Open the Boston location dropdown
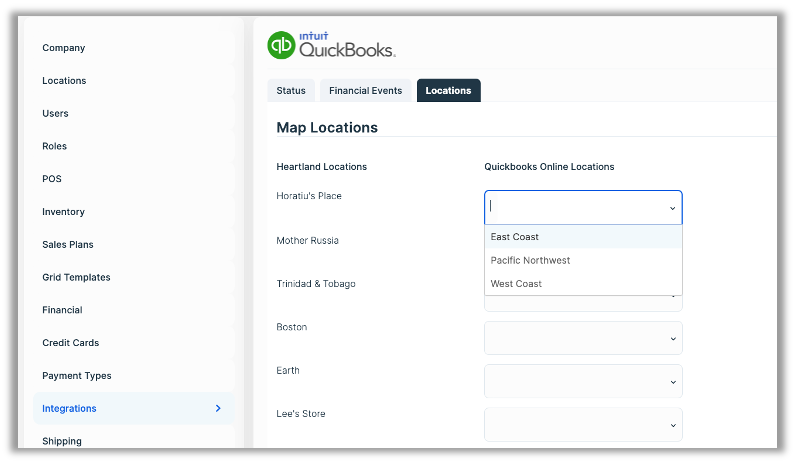This screenshot has height=464, width=796. [x=583, y=337]
